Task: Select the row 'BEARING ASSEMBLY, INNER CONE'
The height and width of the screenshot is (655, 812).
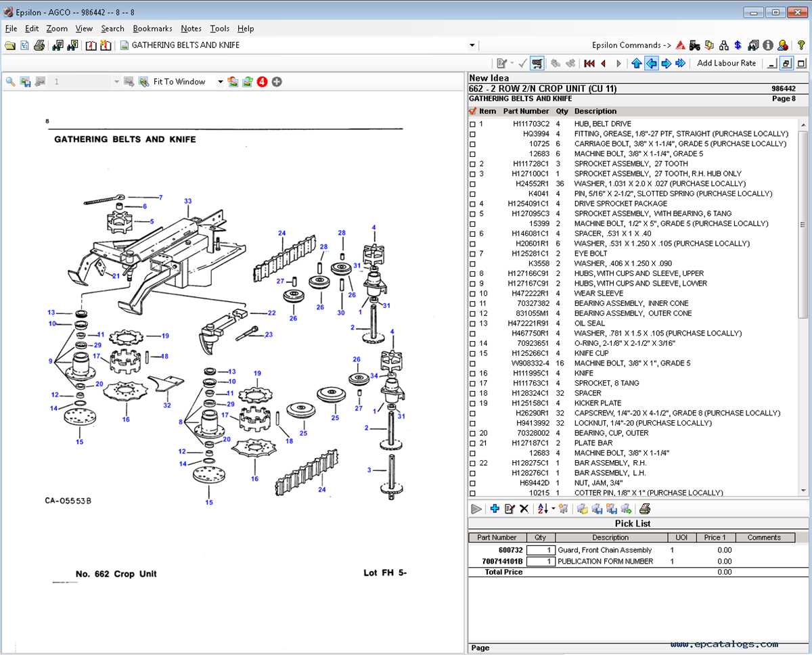Action: (634, 304)
